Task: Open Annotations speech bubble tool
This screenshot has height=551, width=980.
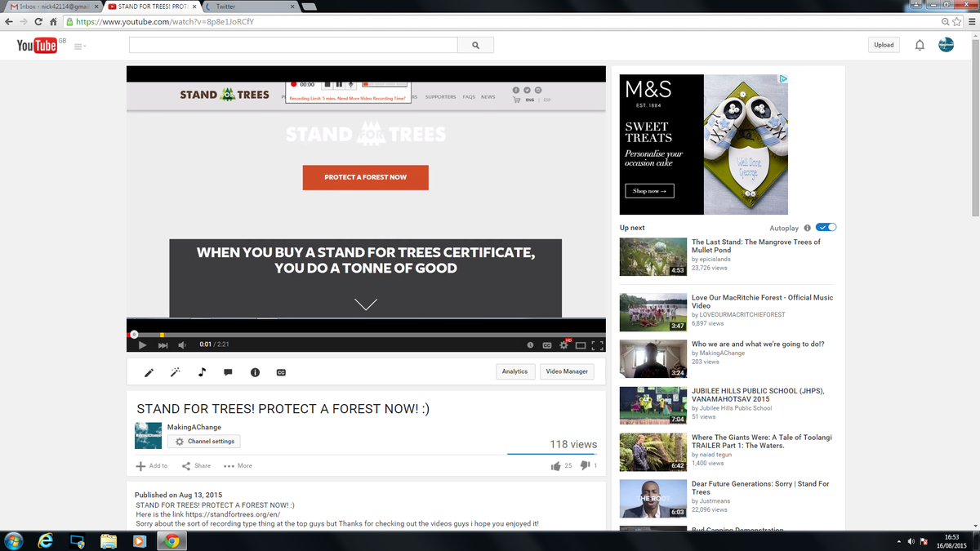Action: (x=228, y=372)
